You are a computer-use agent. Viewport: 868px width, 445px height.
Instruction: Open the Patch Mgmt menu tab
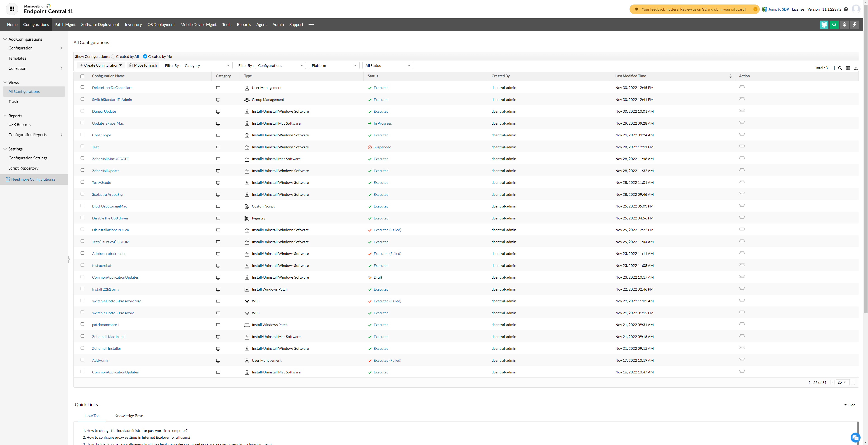[65, 25]
